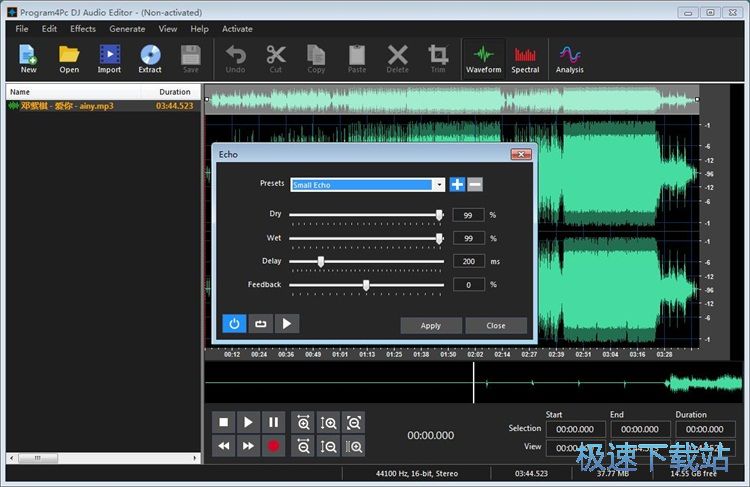This screenshot has height=487, width=750.
Task: Add a new preset with plus button
Action: [x=457, y=184]
